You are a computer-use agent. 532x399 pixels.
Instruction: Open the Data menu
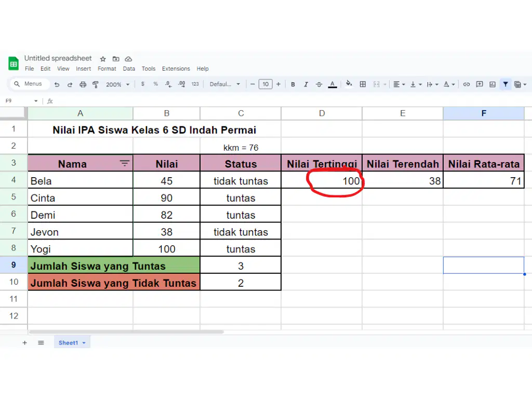[x=129, y=69]
